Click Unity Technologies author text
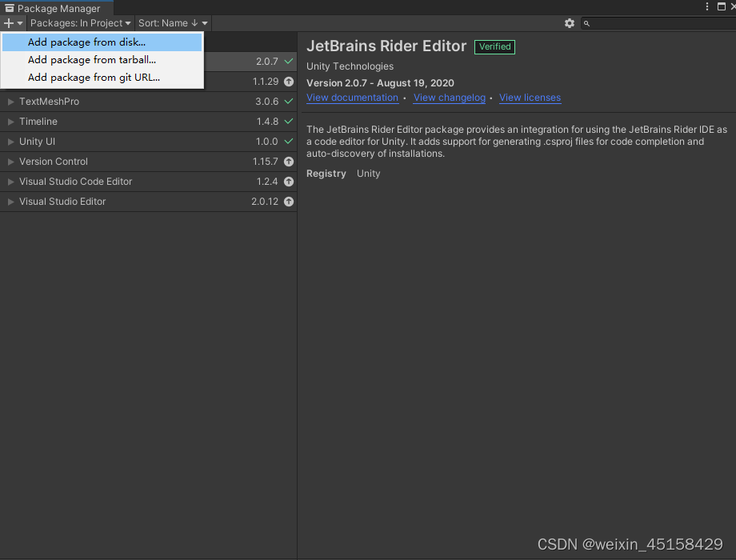This screenshot has width=736, height=560. pyautogui.click(x=350, y=66)
